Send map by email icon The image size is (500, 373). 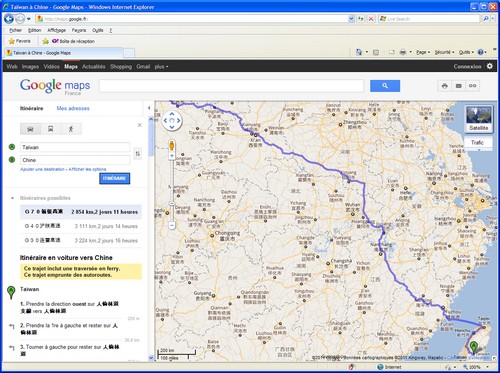tap(459, 86)
